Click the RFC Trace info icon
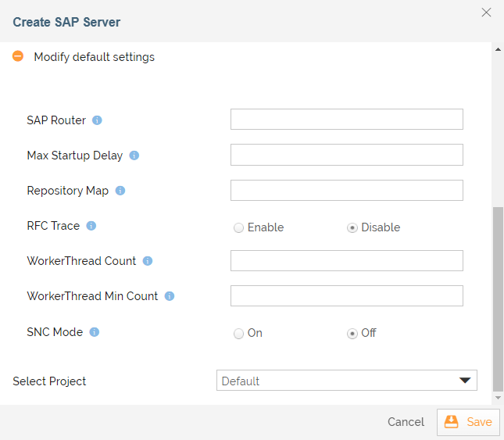The width and height of the screenshot is (504, 440). (91, 226)
